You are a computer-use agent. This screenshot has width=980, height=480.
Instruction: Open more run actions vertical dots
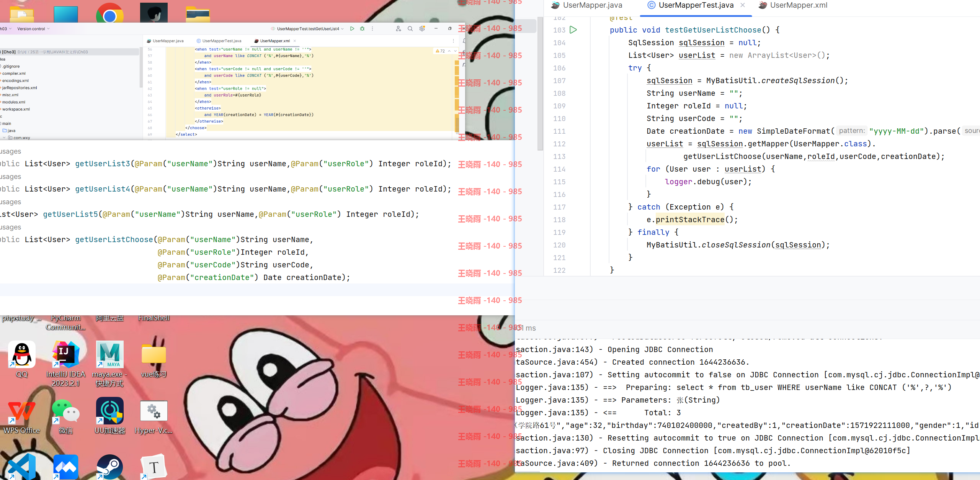coord(372,29)
